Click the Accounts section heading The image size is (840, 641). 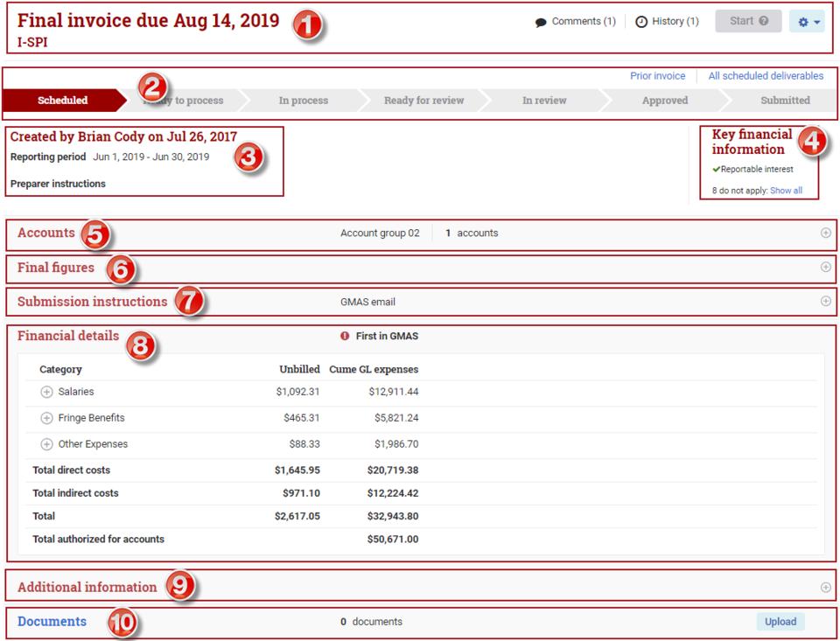coord(46,233)
